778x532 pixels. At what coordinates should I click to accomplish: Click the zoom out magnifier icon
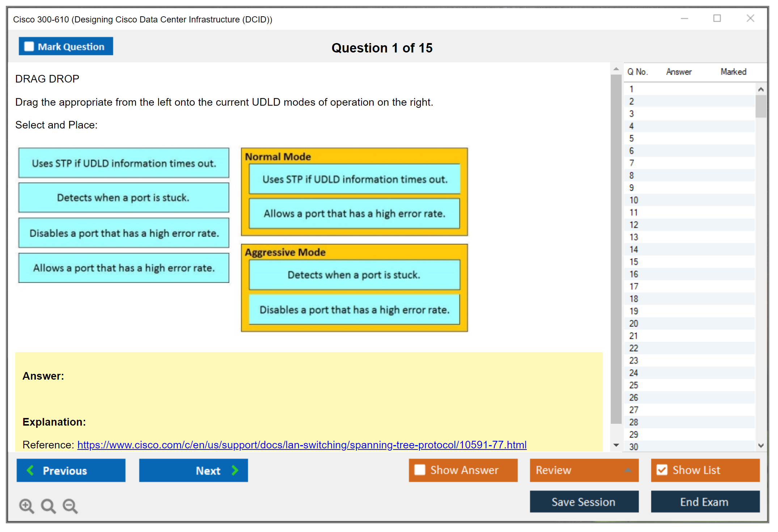pyautogui.click(x=70, y=506)
